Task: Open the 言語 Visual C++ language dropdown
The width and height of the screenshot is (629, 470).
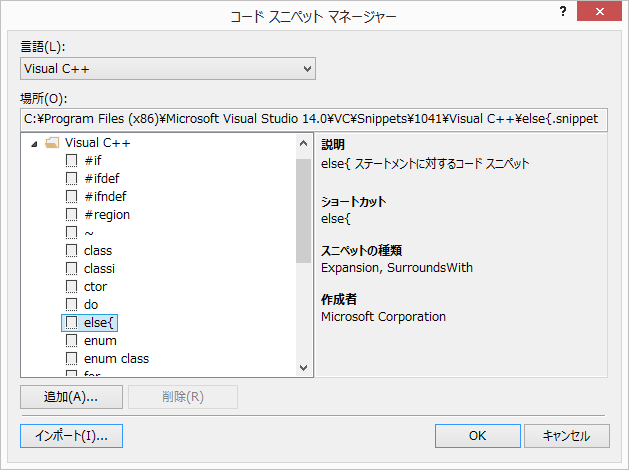Action: point(168,69)
